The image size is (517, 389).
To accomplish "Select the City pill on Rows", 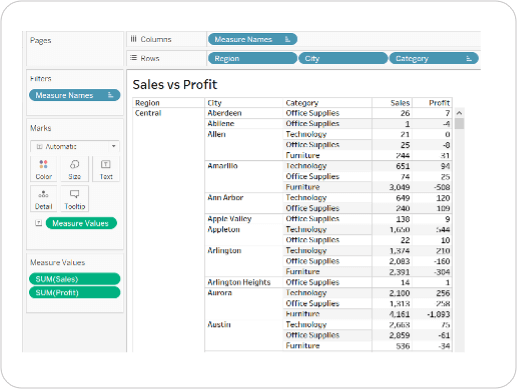I will (x=343, y=59).
